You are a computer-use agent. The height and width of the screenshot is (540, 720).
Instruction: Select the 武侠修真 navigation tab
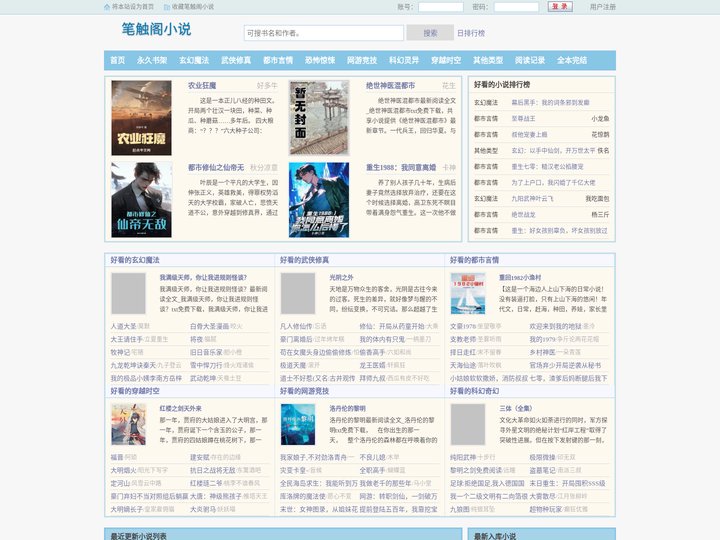[x=236, y=60]
